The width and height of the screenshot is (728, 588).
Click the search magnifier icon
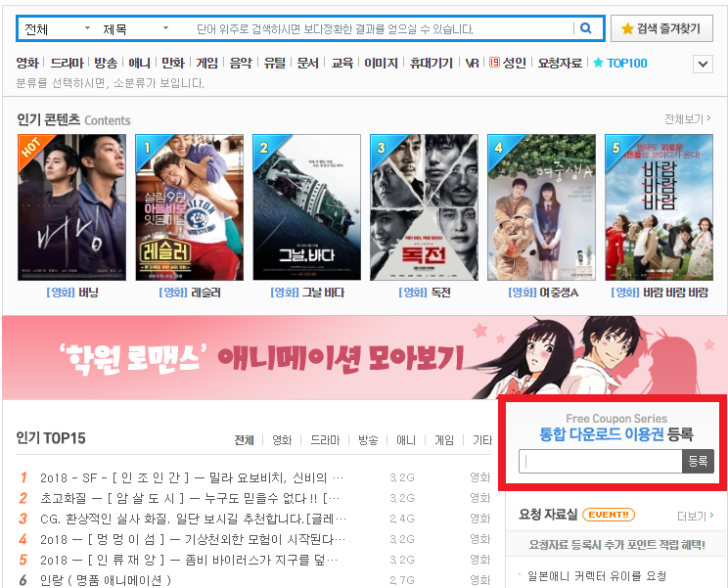click(586, 29)
